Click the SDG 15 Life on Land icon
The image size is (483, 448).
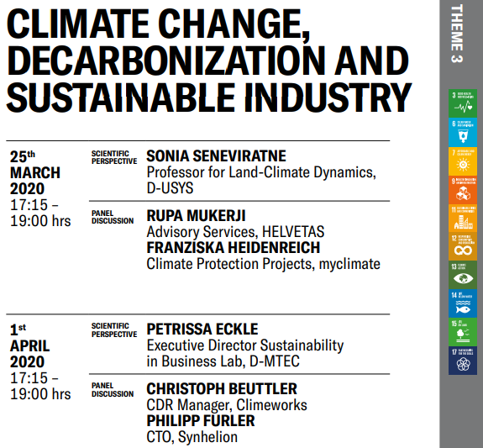tap(463, 332)
